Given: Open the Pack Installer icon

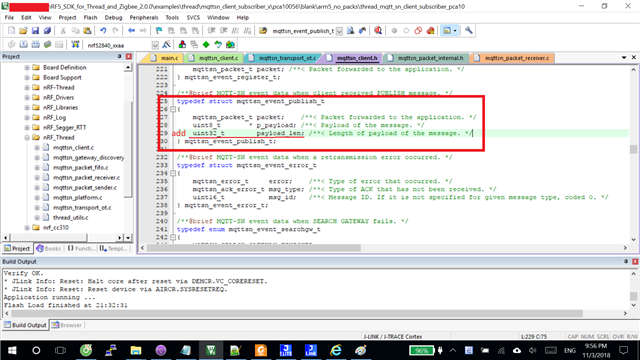Looking at the screenshot, I should coord(230,44).
